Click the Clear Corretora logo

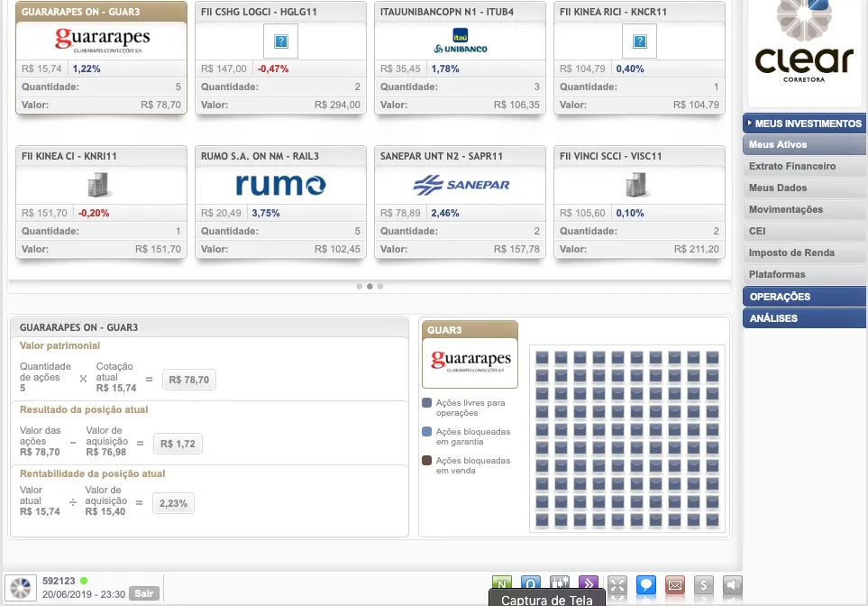(804, 45)
